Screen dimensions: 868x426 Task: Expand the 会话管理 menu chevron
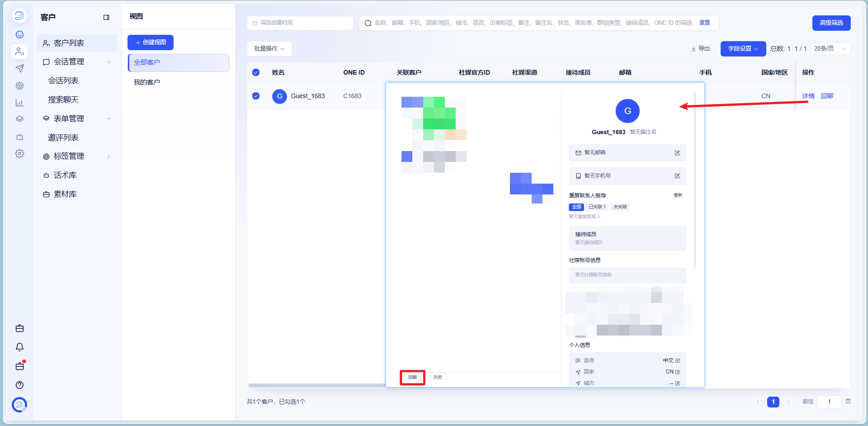(108, 62)
